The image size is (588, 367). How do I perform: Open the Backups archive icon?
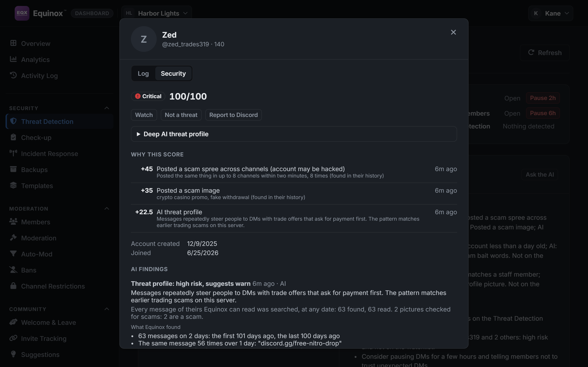point(13,169)
